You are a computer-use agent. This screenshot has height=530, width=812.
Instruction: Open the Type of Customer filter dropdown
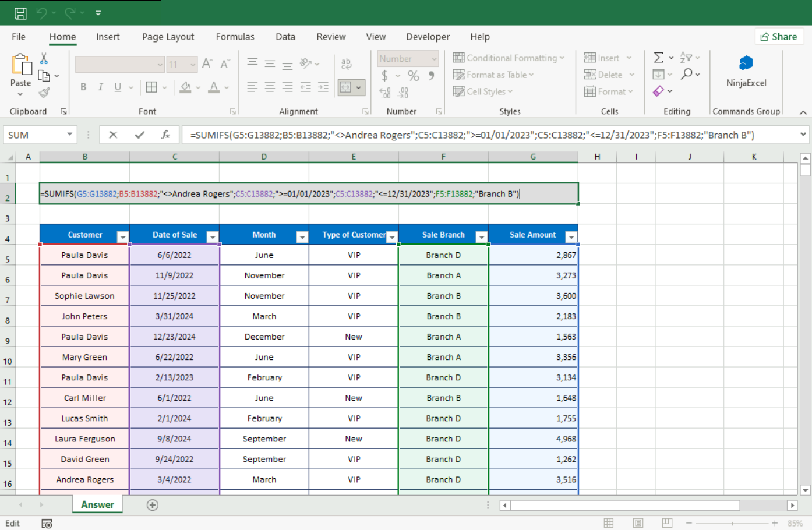coord(392,237)
